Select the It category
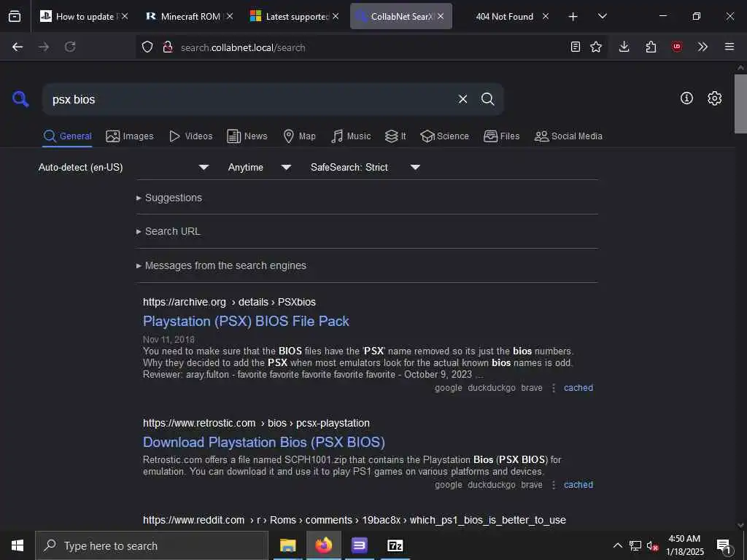 [395, 136]
